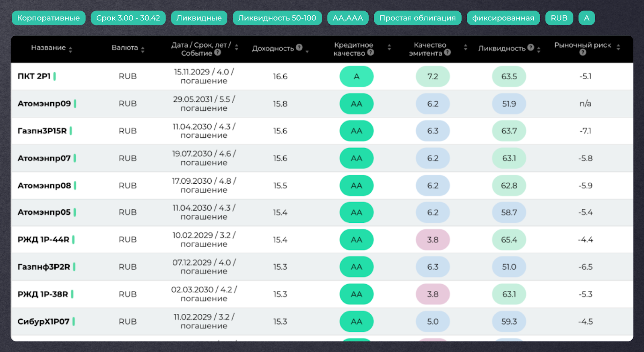This screenshot has width=644, height=352.
Task: Click the Доходность column header label
Action: click(x=273, y=49)
